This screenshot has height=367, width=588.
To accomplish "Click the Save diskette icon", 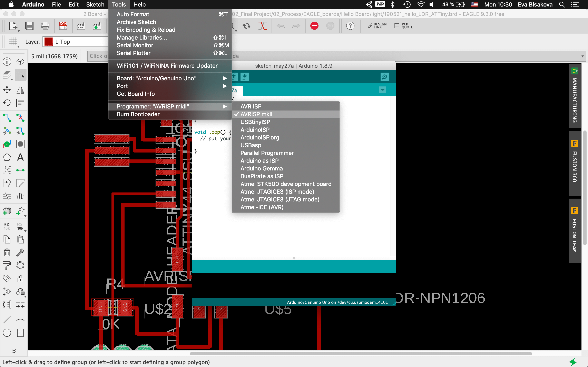I will (x=29, y=26).
